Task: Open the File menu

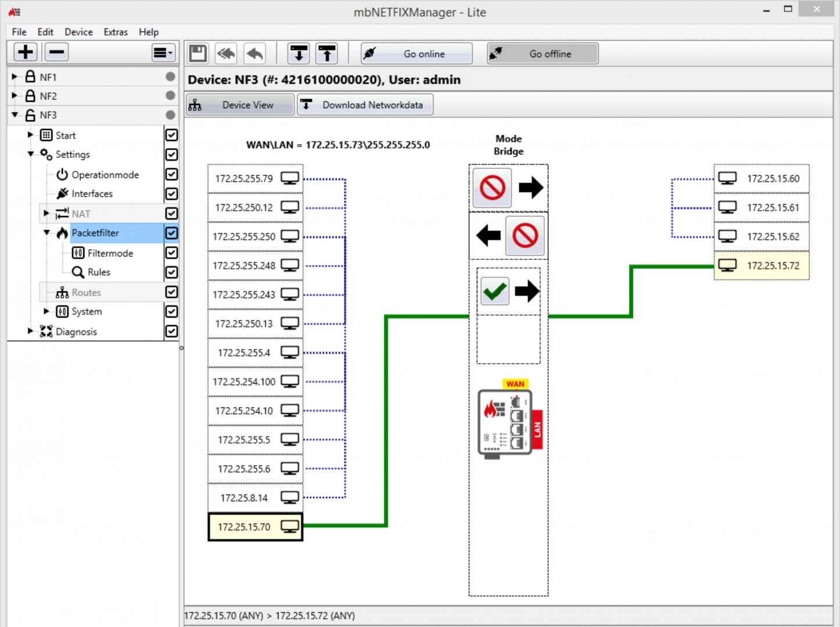Action: (x=19, y=32)
